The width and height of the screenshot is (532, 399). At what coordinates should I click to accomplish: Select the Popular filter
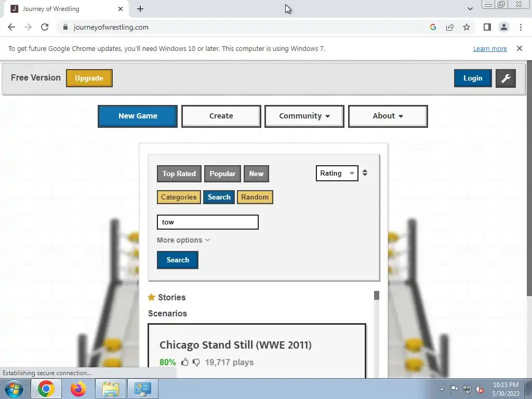coord(222,174)
